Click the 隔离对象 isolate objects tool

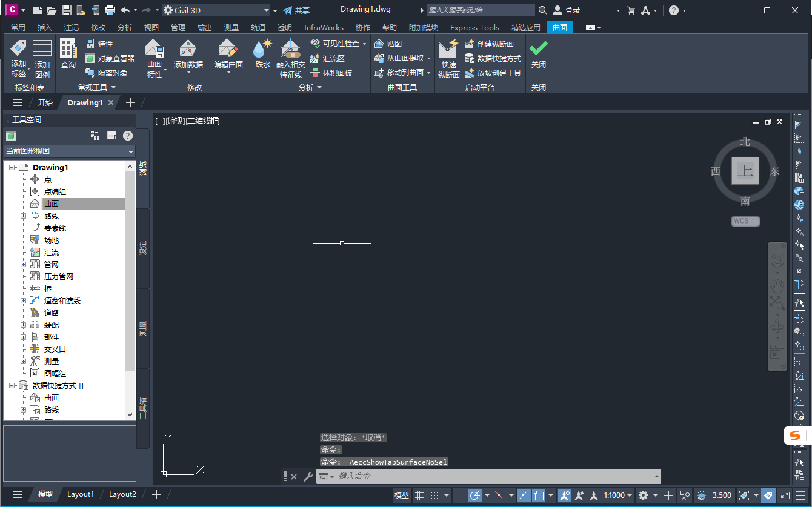tap(106, 73)
